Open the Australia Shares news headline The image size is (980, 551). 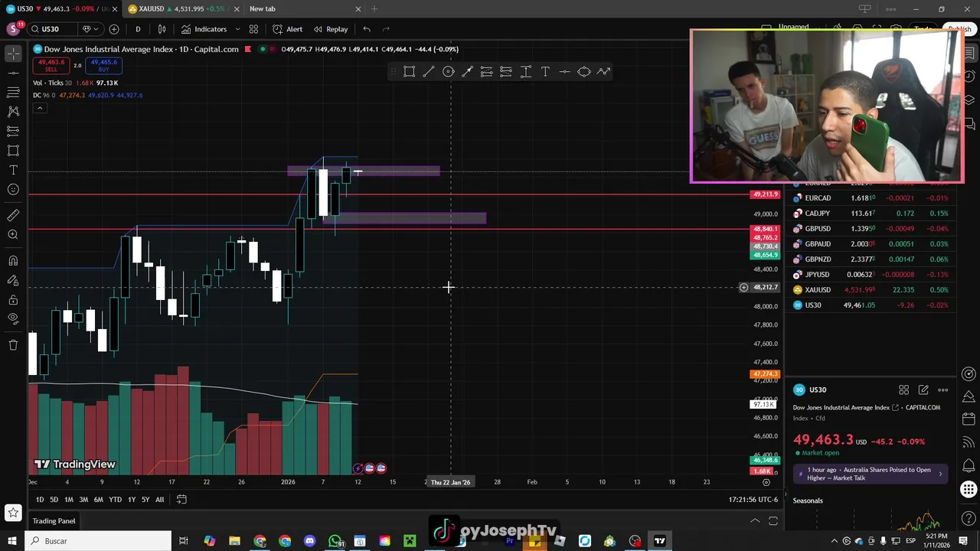[871, 474]
